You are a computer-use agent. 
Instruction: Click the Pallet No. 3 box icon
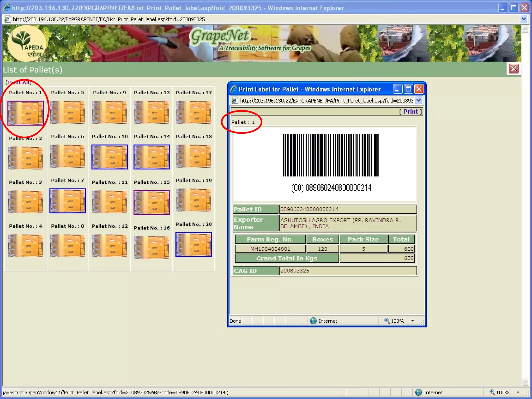point(25,202)
